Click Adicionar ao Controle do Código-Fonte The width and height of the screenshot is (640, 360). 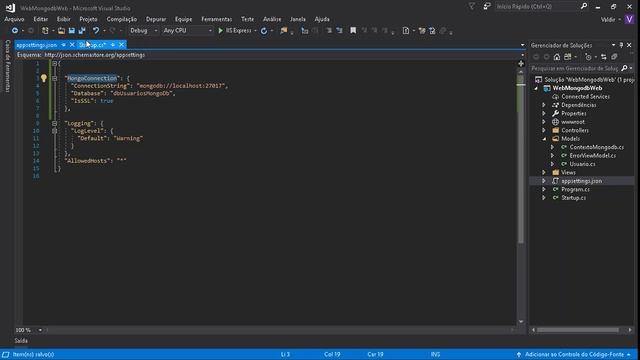click(x=574, y=354)
